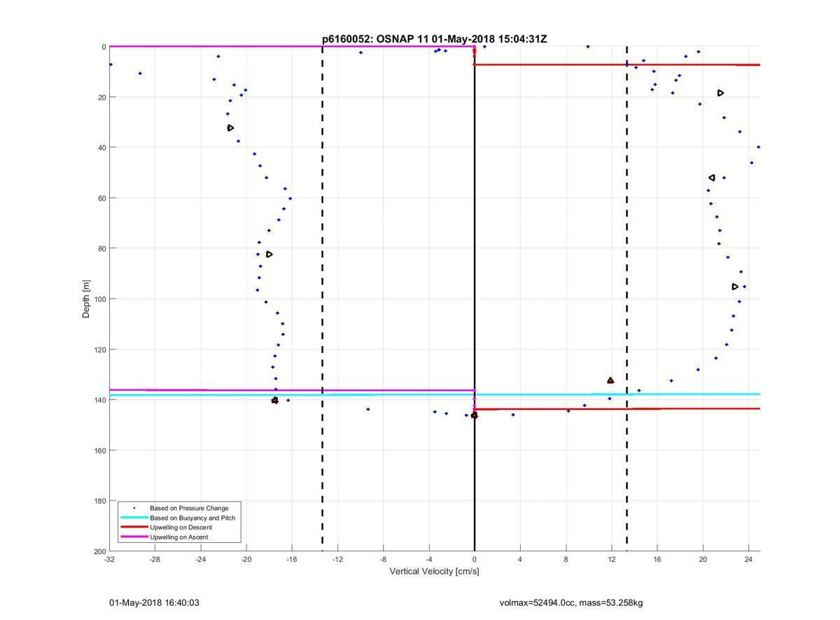Click the timestamp 01-May-2018 16:40:03
The height and width of the screenshot is (620, 840).
pyautogui.click(x=154, y=602)
